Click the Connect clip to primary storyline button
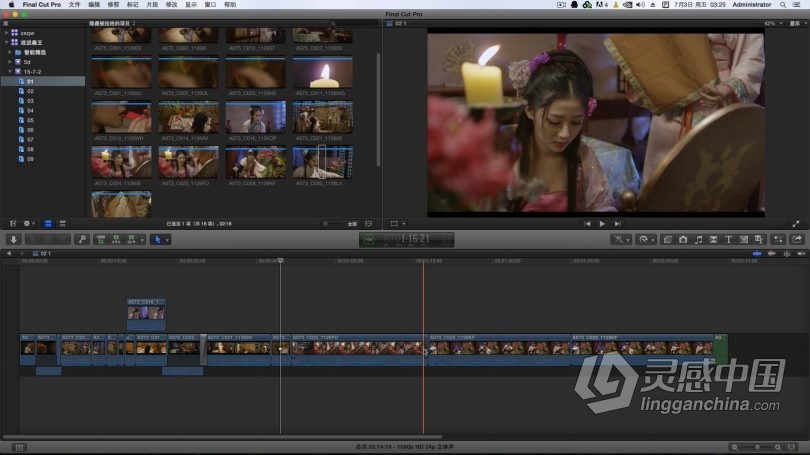This screenshot has height=455, width=810. tap(101, 240)
